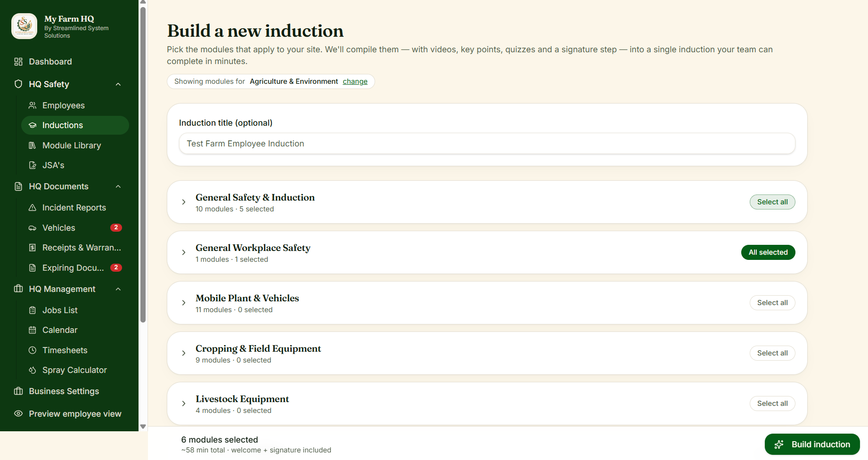Select all Cropping & Field Equipment modules

click(x=772, y=353)
